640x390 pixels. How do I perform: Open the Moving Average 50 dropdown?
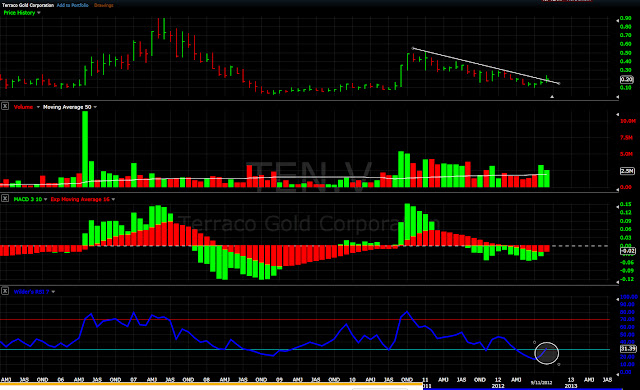point(95,107)
